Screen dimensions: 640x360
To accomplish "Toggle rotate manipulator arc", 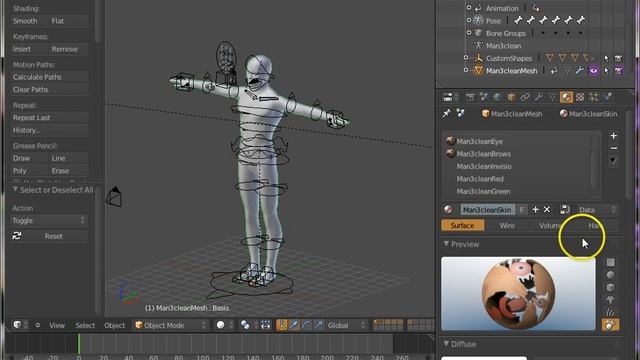I will point(306,325).
